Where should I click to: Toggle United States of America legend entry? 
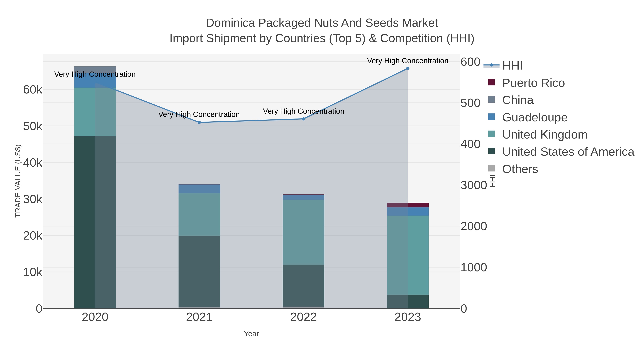(561, 152)
